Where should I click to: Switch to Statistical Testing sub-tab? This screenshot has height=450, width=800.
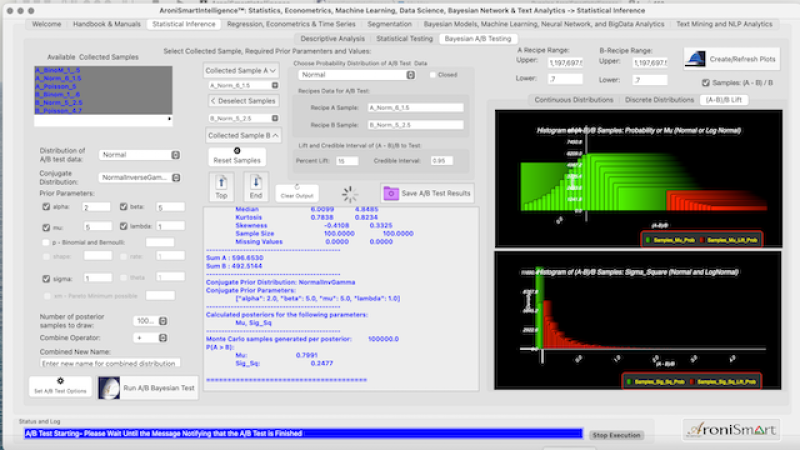[405, 39]
